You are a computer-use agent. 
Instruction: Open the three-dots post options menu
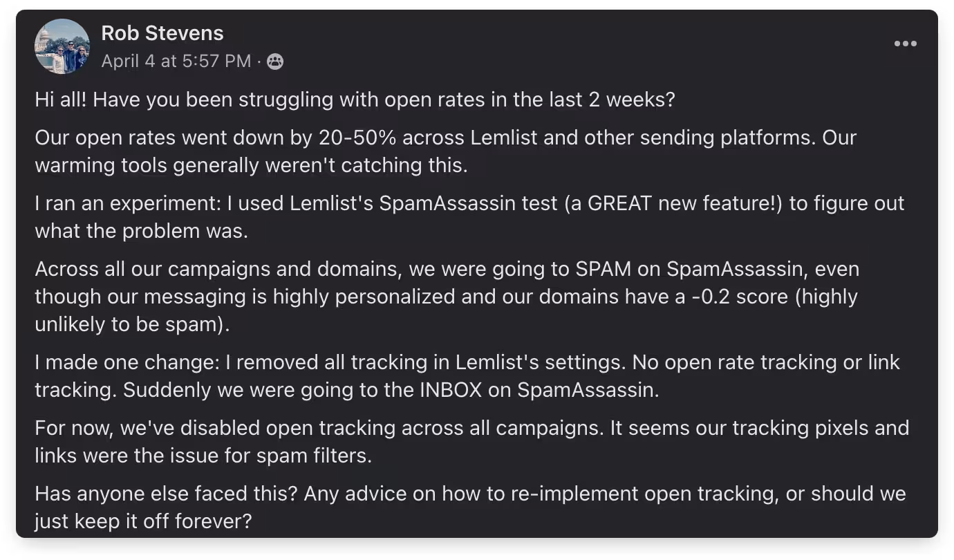tap(905, 44)
